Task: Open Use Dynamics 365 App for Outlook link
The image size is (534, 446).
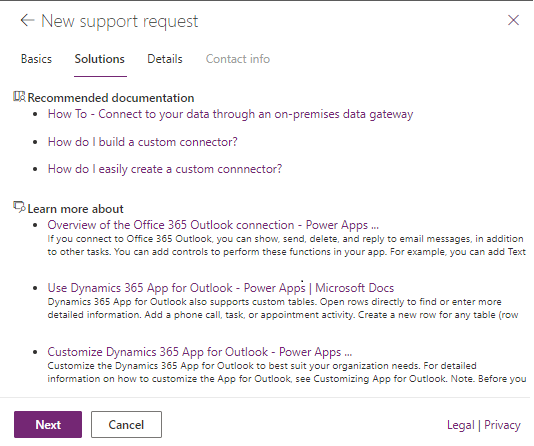Action: (221, 288)
